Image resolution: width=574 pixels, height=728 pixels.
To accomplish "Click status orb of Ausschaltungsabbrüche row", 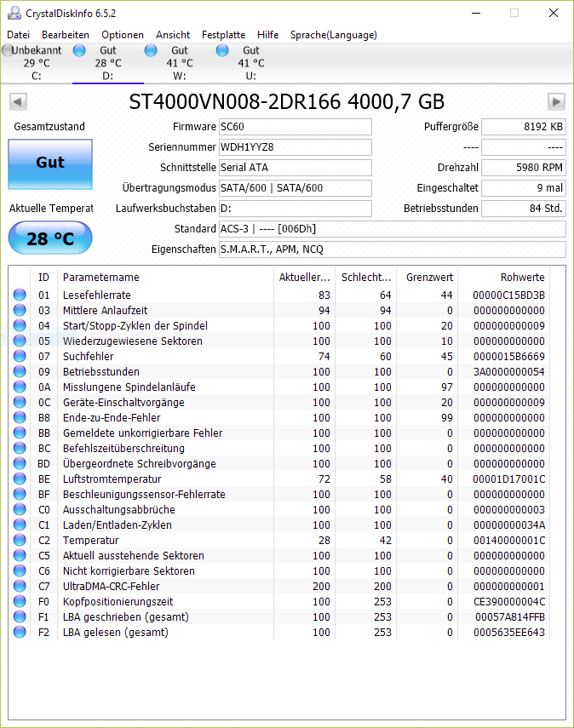I will tap(20, 509).
